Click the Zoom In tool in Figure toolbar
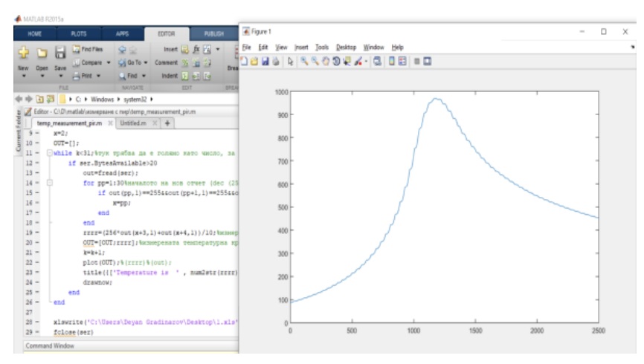The width and height of the screenshot is (644, 364). [x=305, y=62]
